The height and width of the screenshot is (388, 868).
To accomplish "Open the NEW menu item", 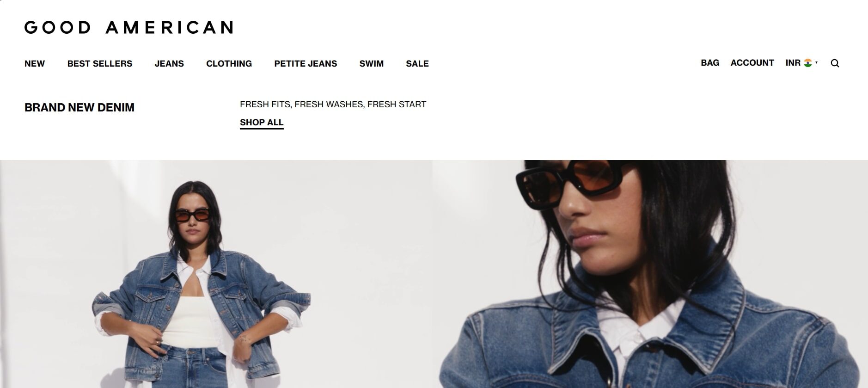I will (x=35, y=64).
